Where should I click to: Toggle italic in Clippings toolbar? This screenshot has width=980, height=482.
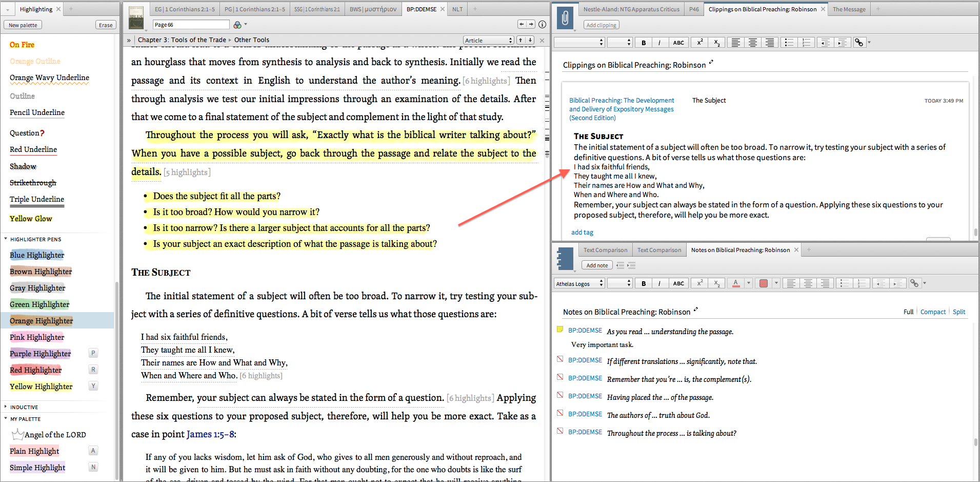point(659,43)
